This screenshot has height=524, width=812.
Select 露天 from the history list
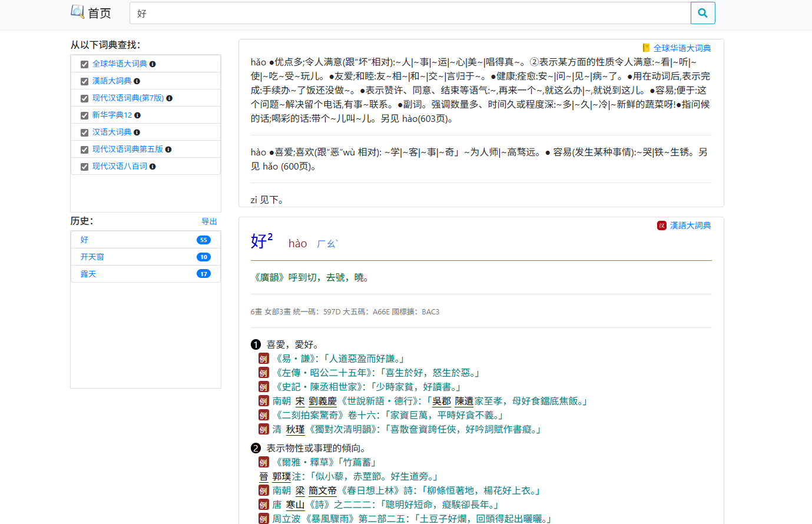click(88, 273)
